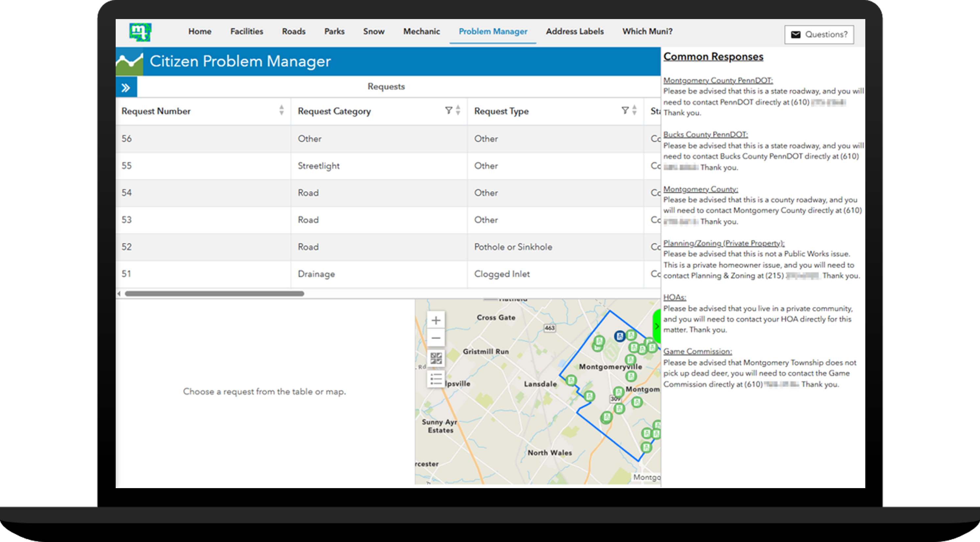The width and height of the screenshot is (980, 542).
Task: Switch to the Roads tab
Action: [x=293, y=32]
